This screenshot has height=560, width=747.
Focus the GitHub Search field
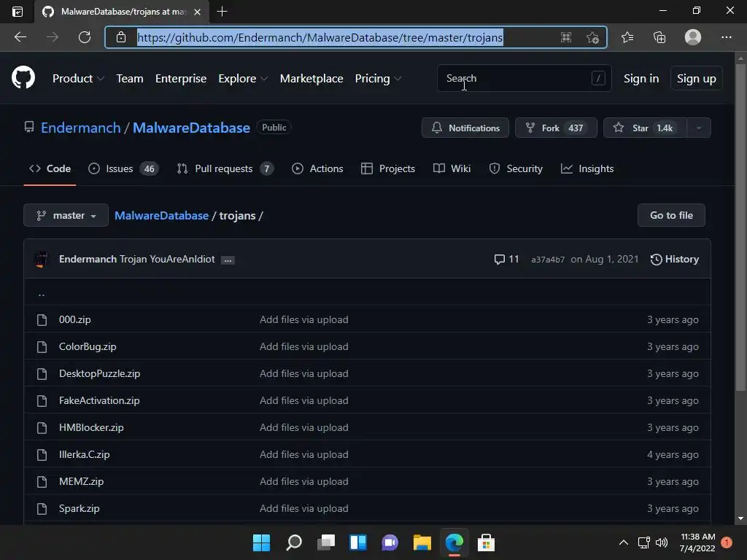[524, 78]
